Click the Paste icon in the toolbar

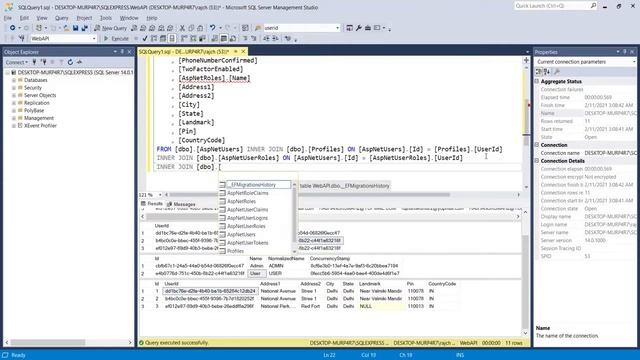[200, 28]
